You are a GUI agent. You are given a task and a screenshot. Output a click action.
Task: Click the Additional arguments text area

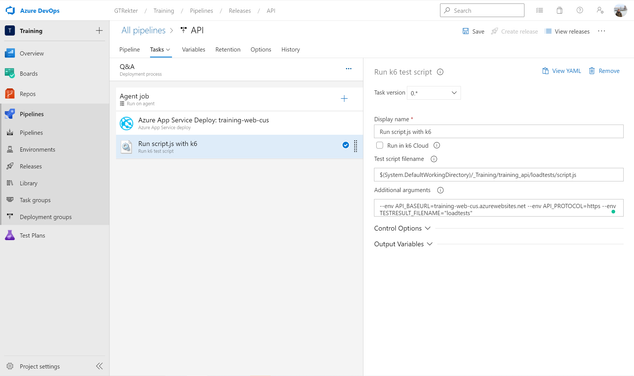(499, 208)
